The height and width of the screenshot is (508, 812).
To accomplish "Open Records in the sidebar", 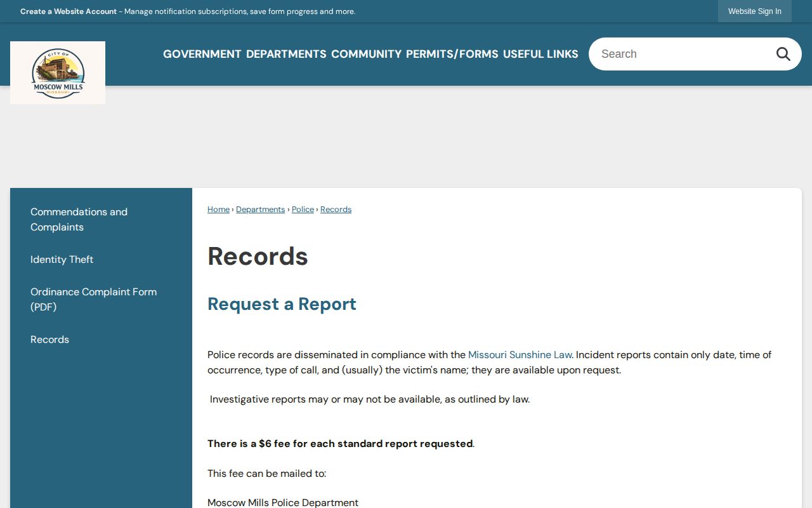I will click(101, 340).
